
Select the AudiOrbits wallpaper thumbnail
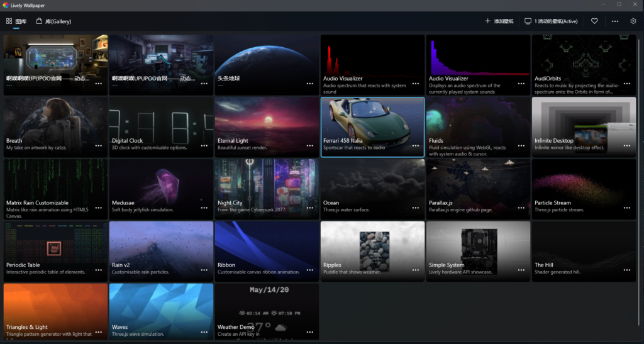coord(584,65)
